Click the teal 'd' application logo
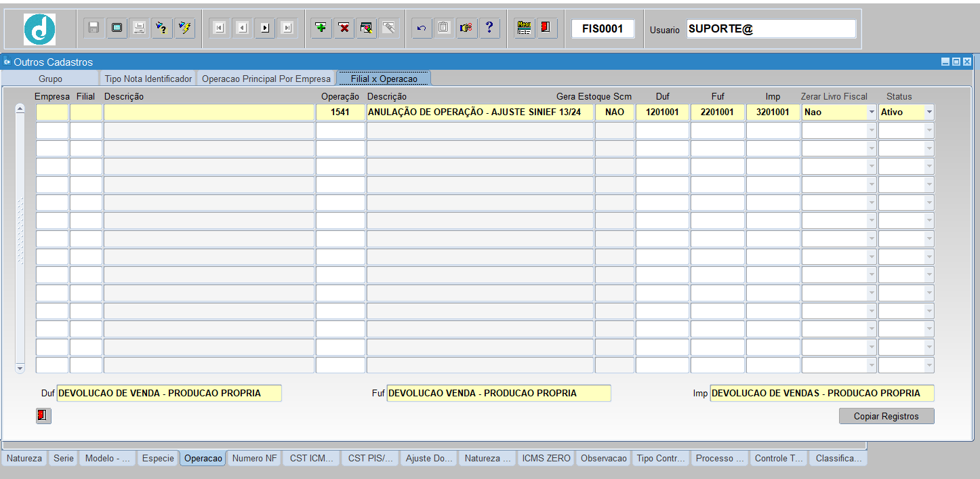Screen dimensions: 980x479 click(39, 30)
